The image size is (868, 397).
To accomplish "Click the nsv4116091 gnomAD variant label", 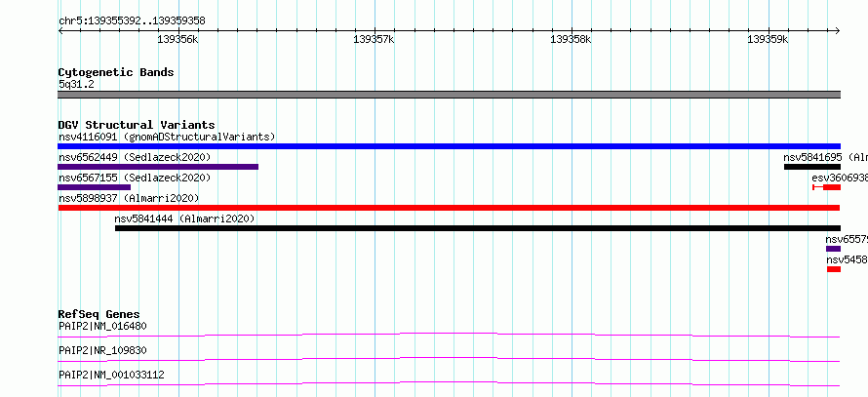I will tap(167, 137).
